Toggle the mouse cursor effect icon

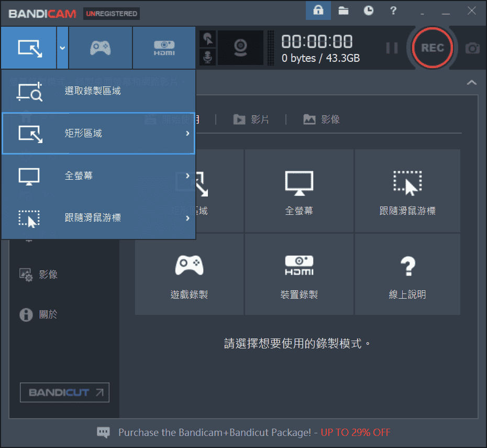pos(207,39)
